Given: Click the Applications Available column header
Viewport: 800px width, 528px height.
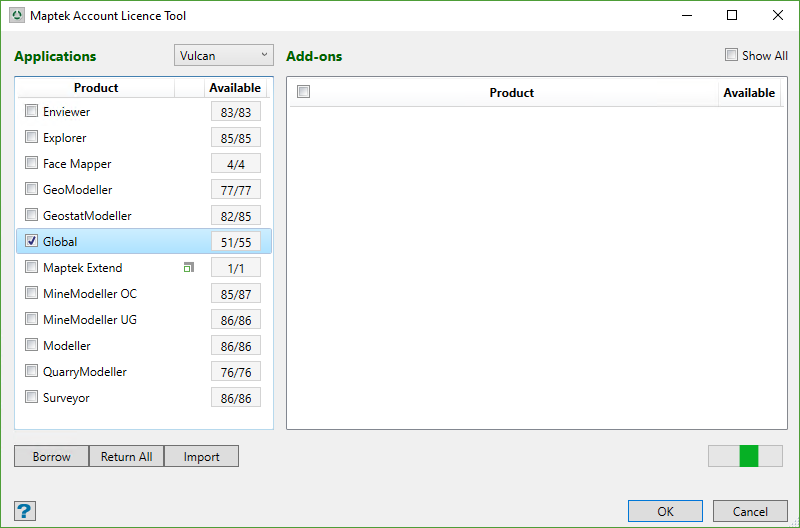Looking at the screenshot, I should point(235,88).
